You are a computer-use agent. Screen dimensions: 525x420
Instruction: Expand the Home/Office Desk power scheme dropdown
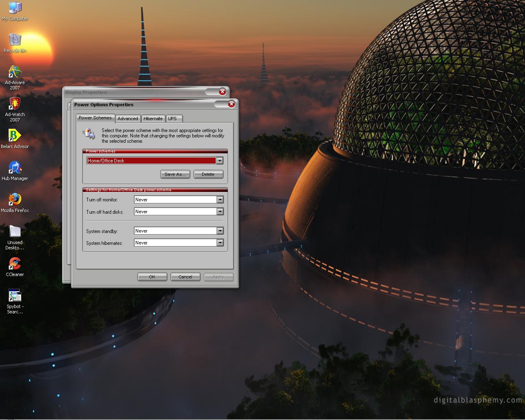pyautogui.click(x=220, y=161)
